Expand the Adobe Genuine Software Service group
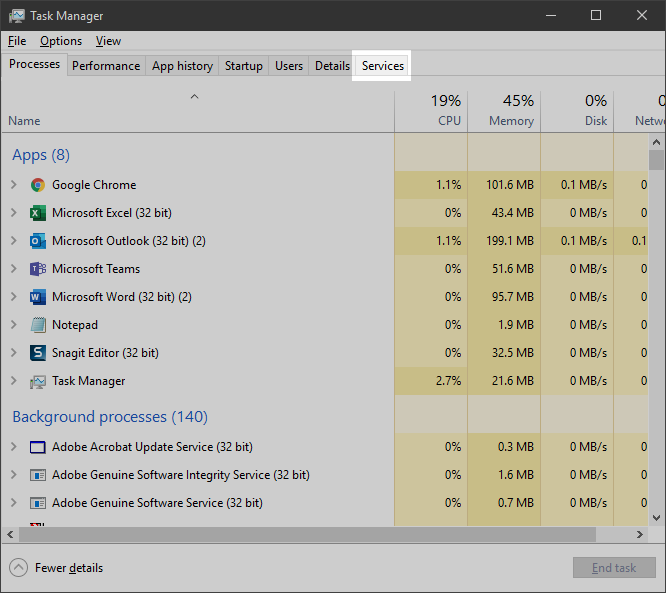 click(x=14, y=503)
